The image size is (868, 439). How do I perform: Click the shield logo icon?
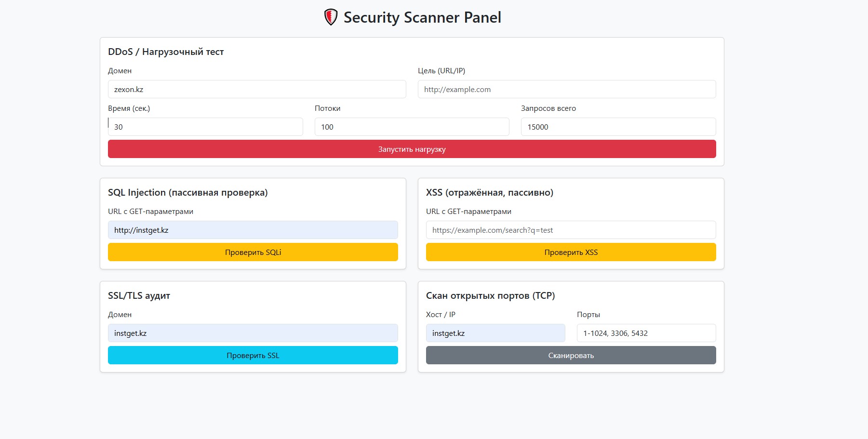point(331,17)
